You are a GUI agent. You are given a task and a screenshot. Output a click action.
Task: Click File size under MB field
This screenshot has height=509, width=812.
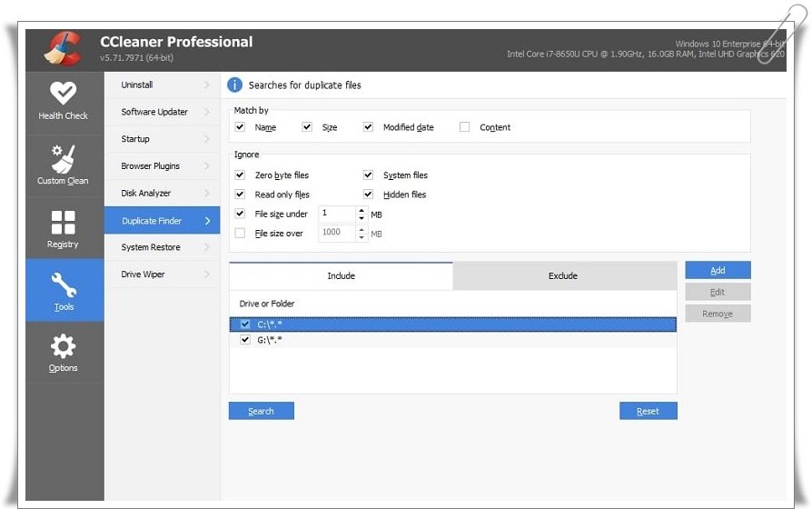(337, 214)
